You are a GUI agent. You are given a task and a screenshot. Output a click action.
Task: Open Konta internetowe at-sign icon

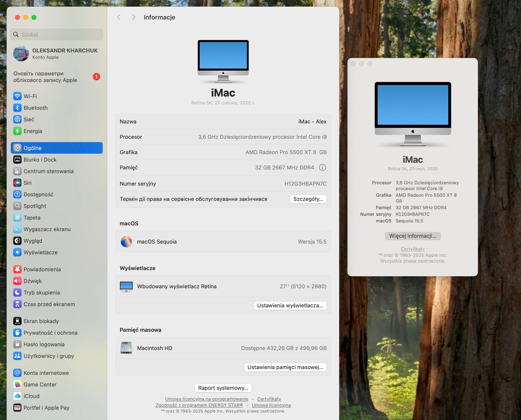click(x=17, y=373)
